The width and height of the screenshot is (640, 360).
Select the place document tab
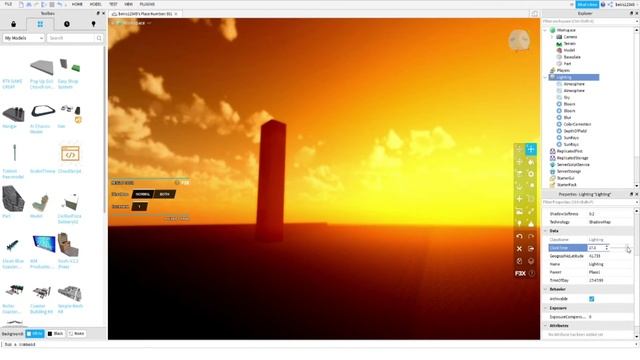click(x=145, y=14)
